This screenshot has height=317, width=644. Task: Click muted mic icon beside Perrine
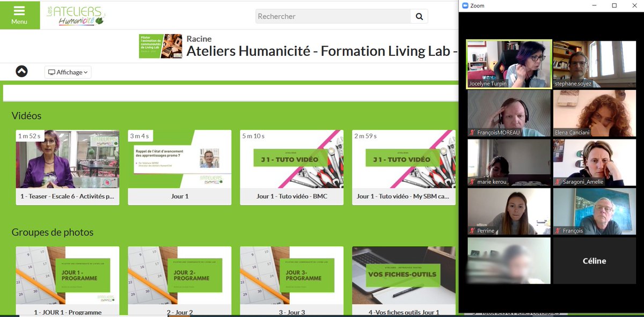pos(472,231)
